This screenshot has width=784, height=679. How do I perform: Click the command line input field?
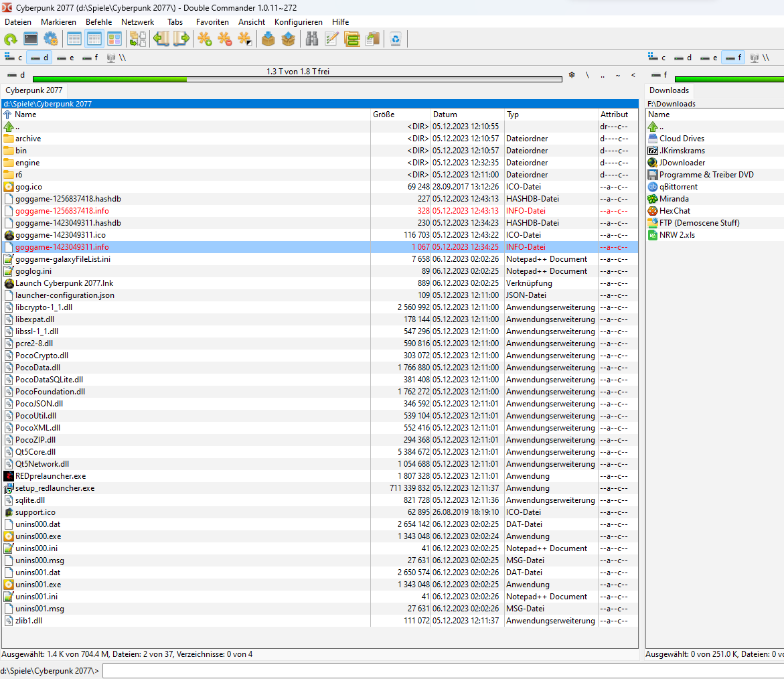point(443,670)
